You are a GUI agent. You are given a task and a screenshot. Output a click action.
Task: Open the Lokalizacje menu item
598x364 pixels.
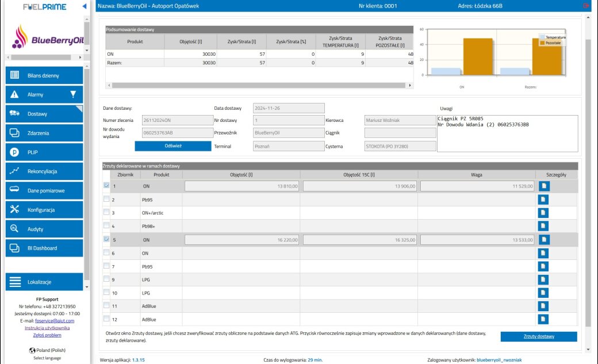[44, 282]
